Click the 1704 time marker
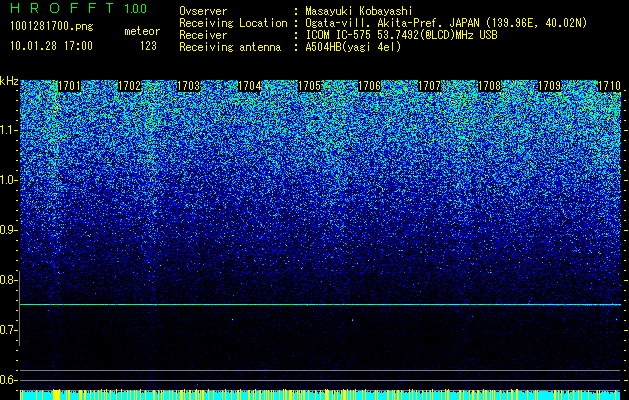 pos(250,86)
